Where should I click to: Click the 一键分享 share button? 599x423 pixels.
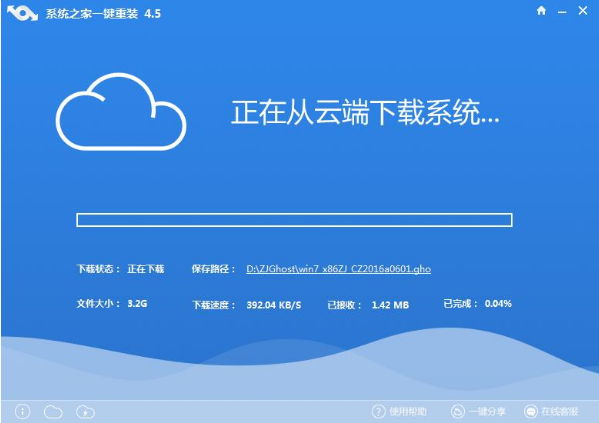(478, 412)
